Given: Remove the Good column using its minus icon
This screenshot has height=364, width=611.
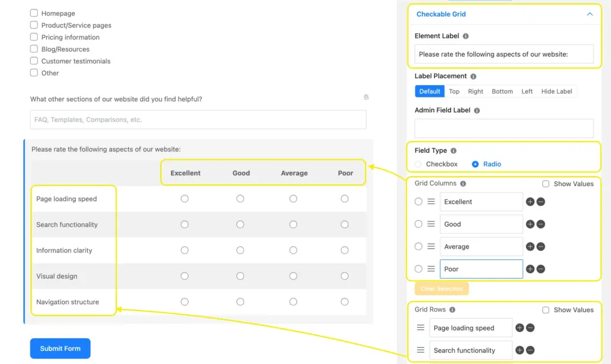Looking at the screenshot, I should coord(541,224).
